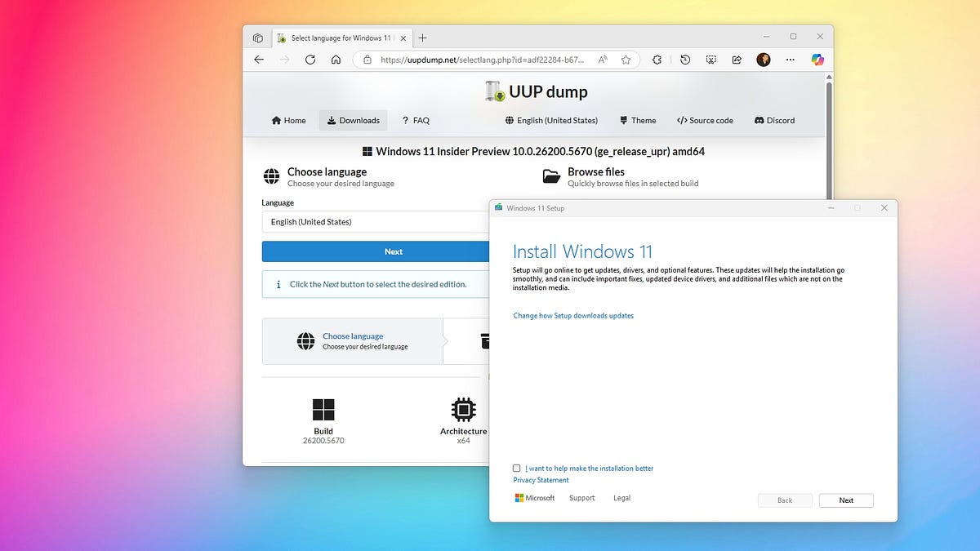This screenshot has height=551, width=980.
Task: Close the Windows 11 Setup window
Action: coord(884,208)
